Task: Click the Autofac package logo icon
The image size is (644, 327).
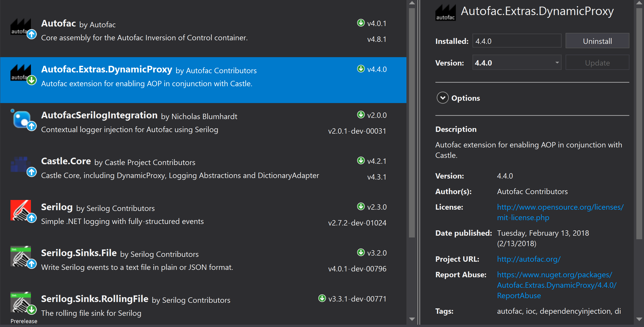Action: 20,27
